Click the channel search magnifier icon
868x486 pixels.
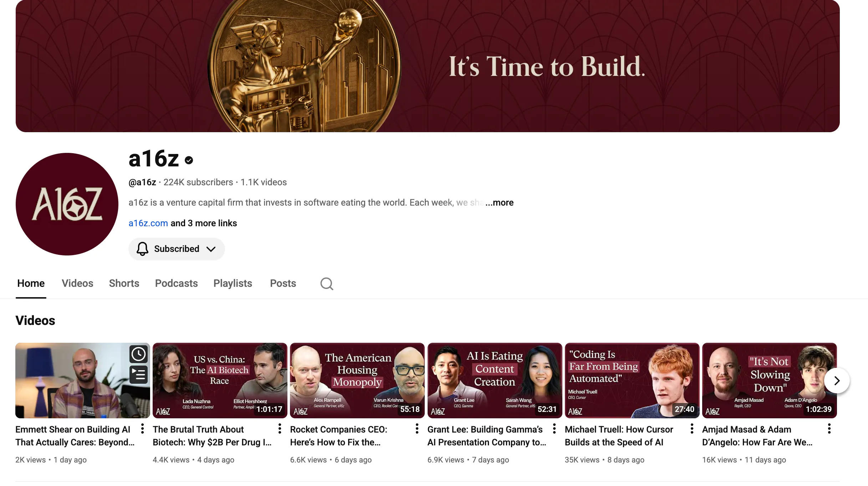[327, 284]
